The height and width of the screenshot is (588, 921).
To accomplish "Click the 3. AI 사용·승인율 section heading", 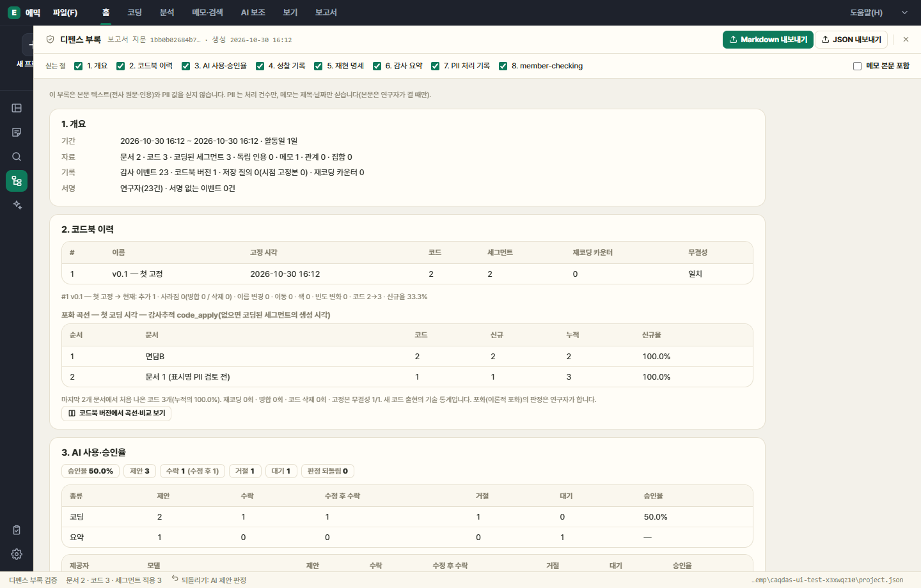I will pos(93,453).
